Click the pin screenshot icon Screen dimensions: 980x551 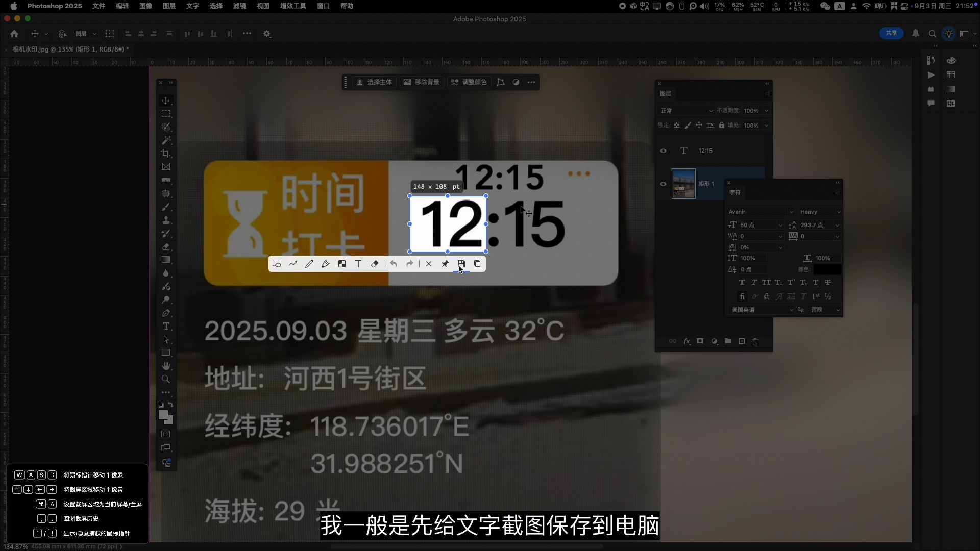point(445,264)
